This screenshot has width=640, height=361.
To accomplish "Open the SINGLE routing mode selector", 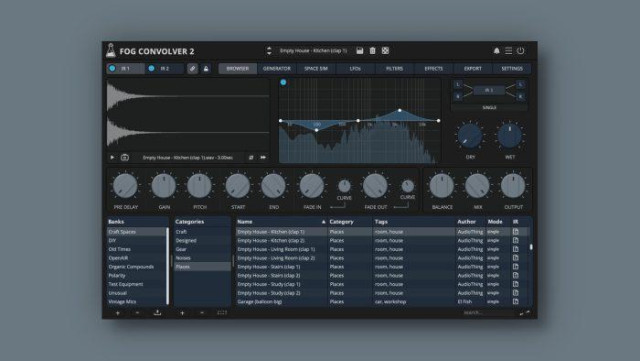I will (489, 108).
